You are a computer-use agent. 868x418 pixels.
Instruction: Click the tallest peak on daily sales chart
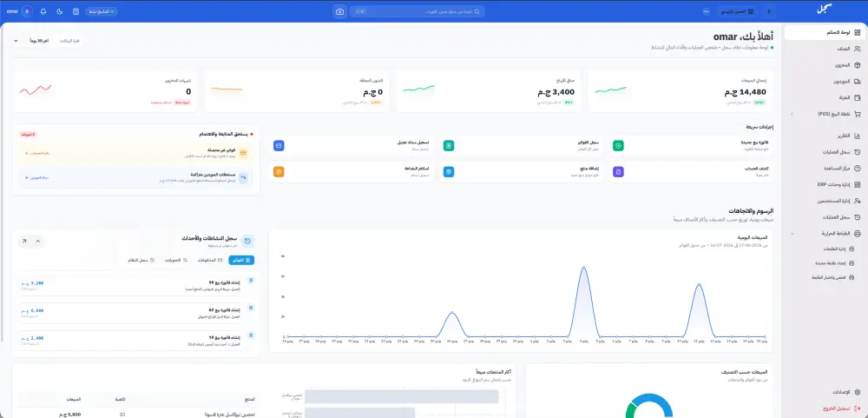click(583, 267)
